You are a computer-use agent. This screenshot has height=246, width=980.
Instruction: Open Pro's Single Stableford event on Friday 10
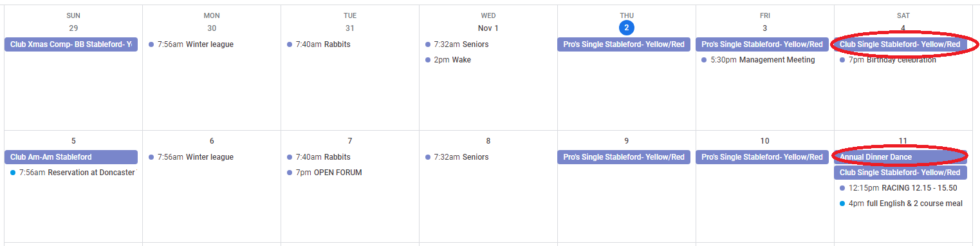[x=762, y=157]
